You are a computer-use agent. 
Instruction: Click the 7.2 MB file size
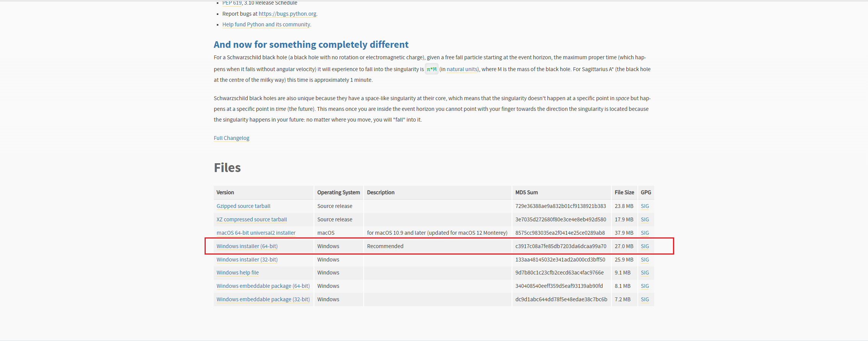(x=623, y=299)
